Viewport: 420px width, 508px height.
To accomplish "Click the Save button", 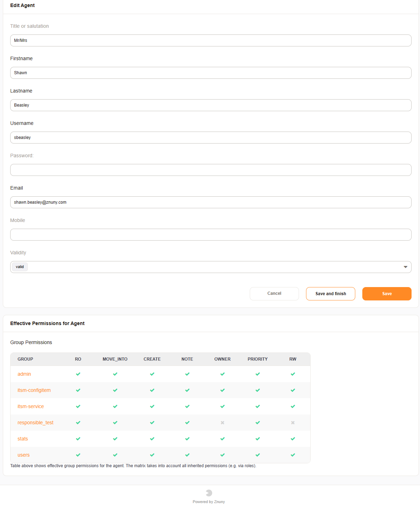I will (x=387, y=293).
